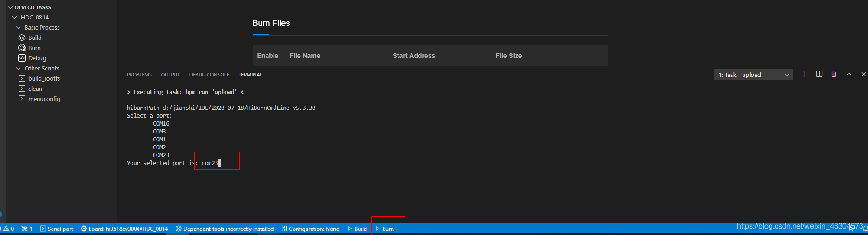868x235 pixels.
Task: Click the warnings count in status bar
Action: pyautogui.click(x=9, y=229)
